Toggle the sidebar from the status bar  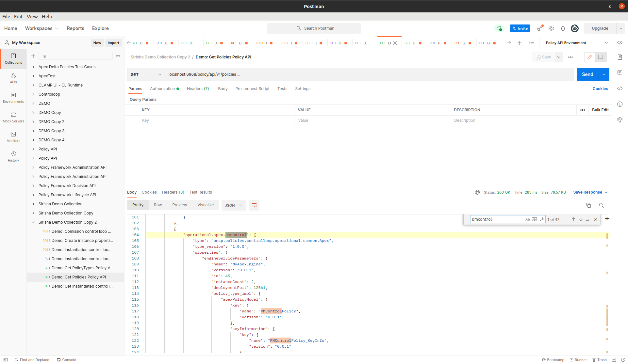coord(6,360)
